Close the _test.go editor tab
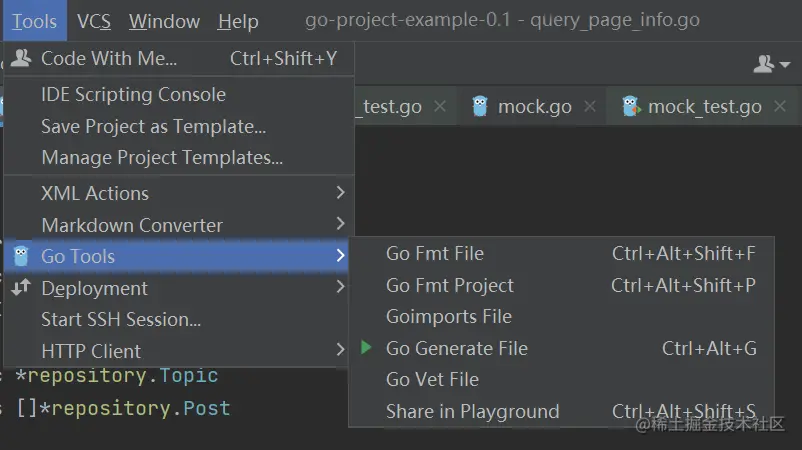 [x=440, y=106]
